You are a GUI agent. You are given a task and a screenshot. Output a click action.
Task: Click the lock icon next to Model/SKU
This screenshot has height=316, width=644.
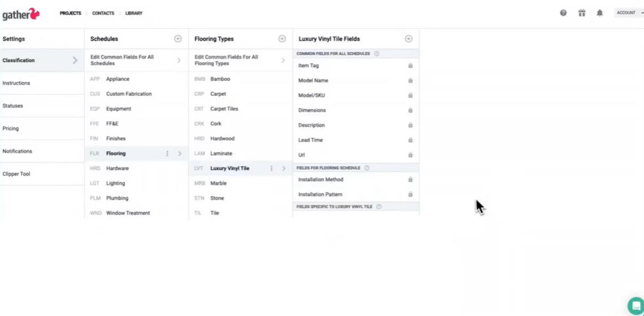[x=410, y=95]
